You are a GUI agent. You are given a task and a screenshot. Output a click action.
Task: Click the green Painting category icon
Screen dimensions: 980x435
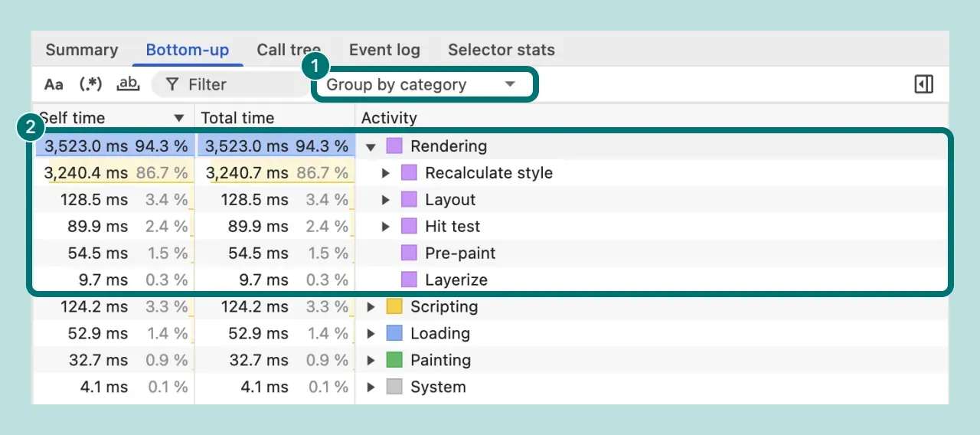tap(394, 361)
